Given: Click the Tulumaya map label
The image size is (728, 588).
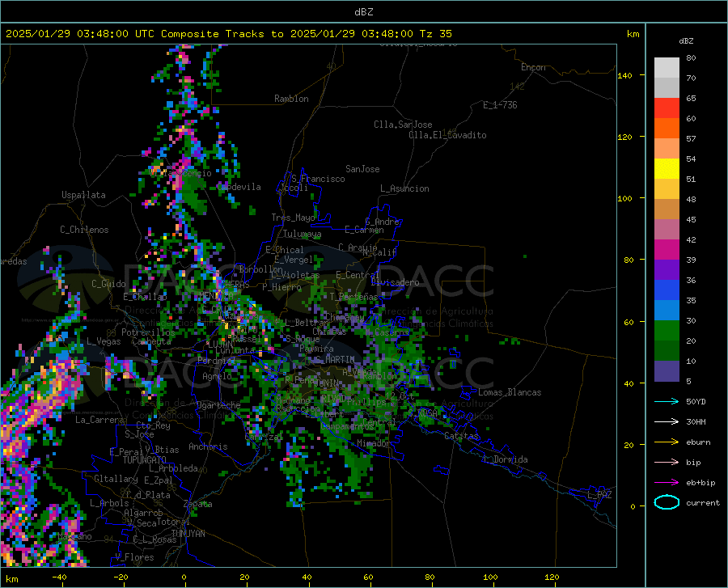Looking at the screenshot, I should pyautogui.click(x=302, y=234).
